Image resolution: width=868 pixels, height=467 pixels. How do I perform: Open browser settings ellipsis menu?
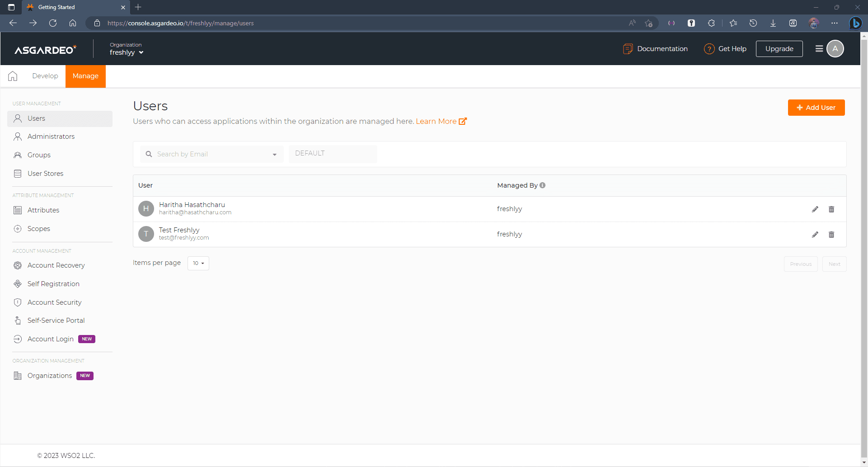[x=835, y=23]
